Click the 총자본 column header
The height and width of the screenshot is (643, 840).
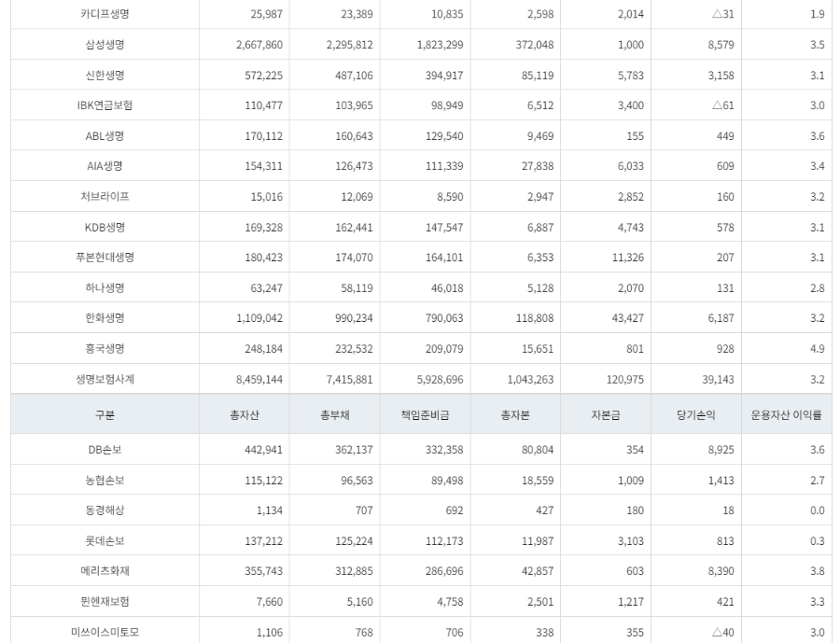(x=515, y=414)
